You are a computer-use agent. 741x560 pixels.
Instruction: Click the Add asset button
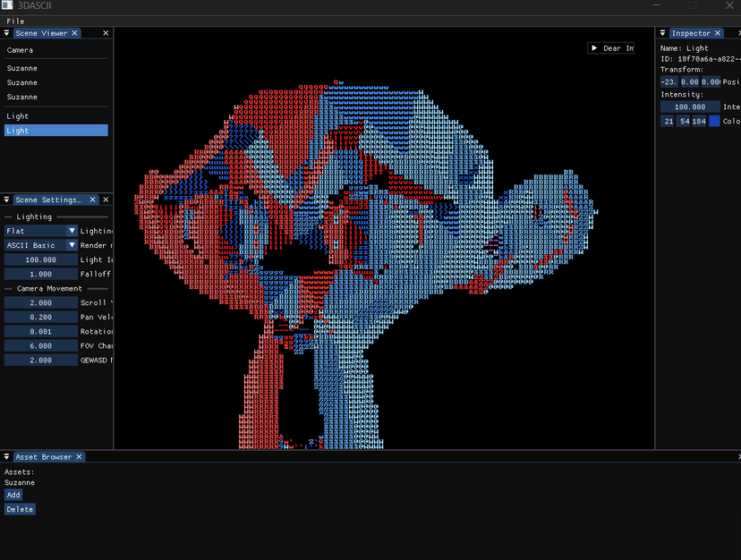[x=13, y=495]
